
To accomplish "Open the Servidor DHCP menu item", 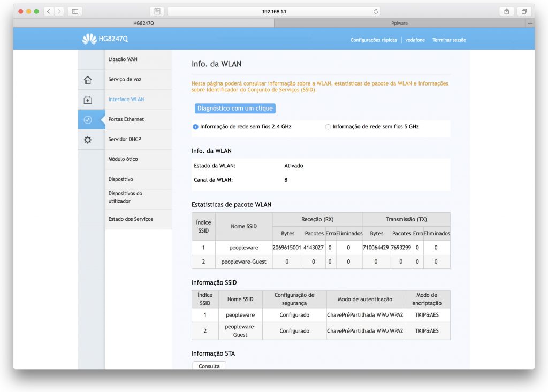I will (126, 139).
